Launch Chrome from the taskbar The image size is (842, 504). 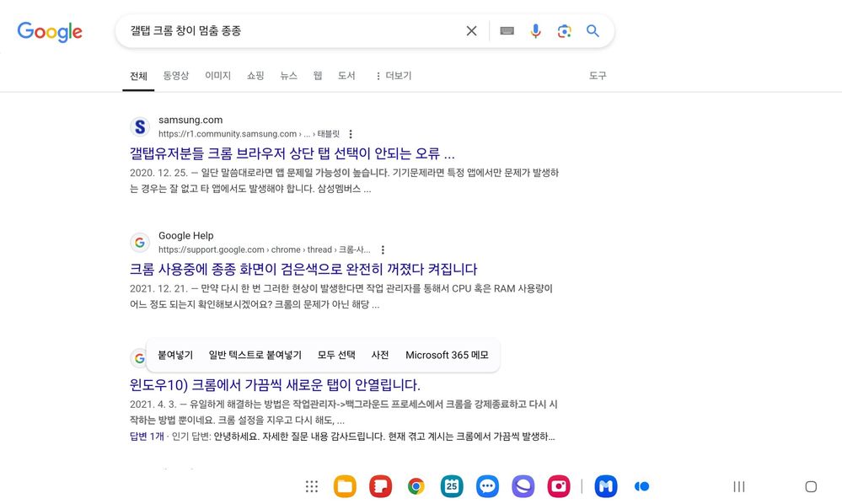(416, 486)
